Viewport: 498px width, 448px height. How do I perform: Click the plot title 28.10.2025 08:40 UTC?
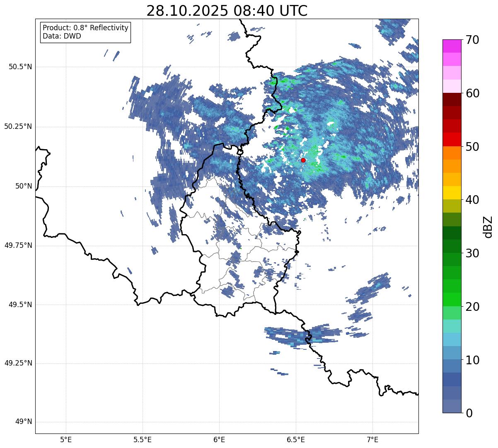pyautogui.click(x=227, y=11)
